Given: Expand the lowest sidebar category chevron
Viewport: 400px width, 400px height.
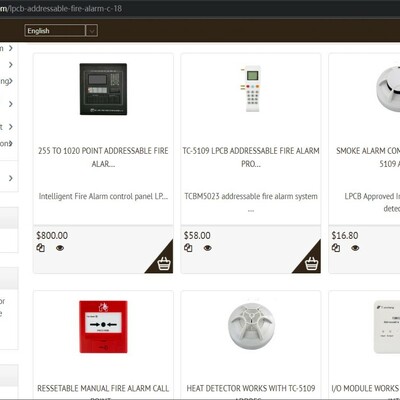Looking at the screenshot, I should [11, 178].
